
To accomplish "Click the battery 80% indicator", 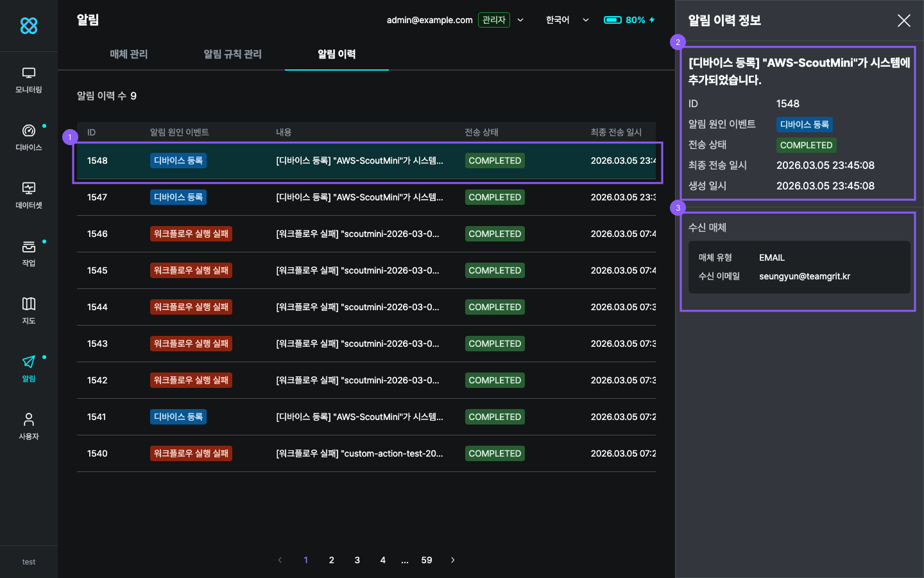I will [629, 20].
